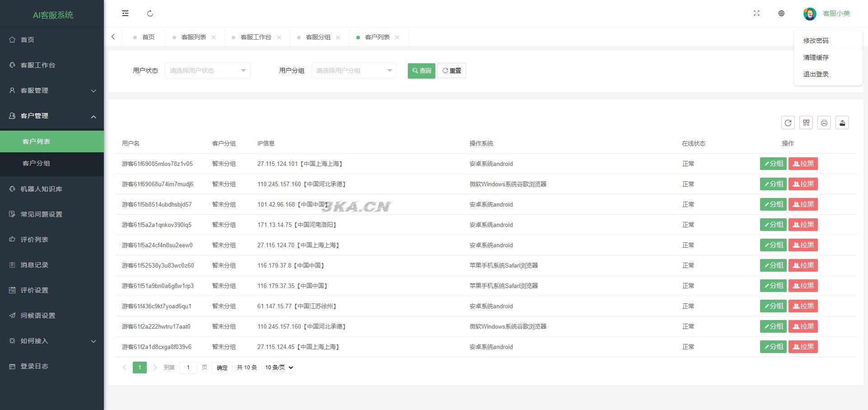Viewport: 868px width, 410px height.
Task: Close the 客服列表 tab
Action: 214,38
